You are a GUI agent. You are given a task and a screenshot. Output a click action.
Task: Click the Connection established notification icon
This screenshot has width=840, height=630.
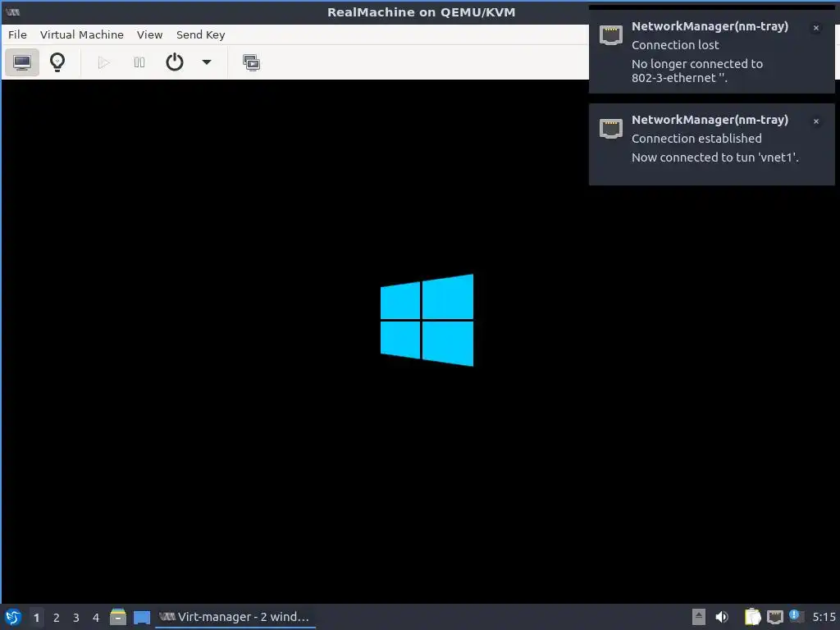(x=610, y=129)
